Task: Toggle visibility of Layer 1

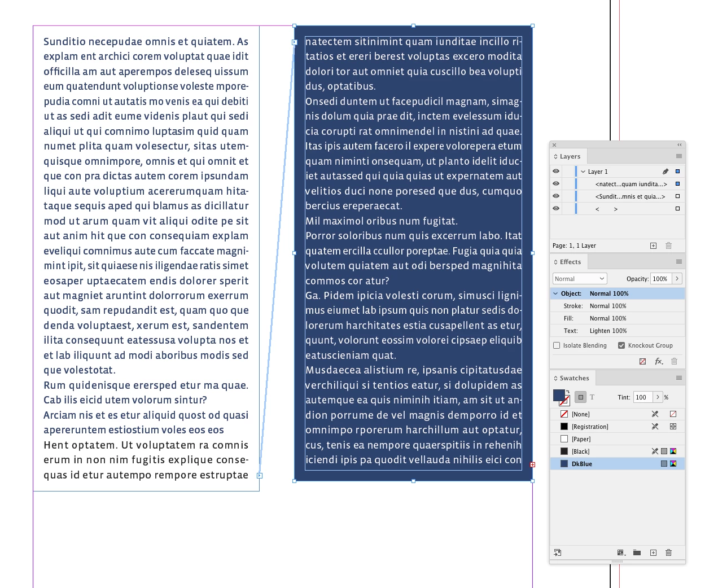Action: click(556, 172)
